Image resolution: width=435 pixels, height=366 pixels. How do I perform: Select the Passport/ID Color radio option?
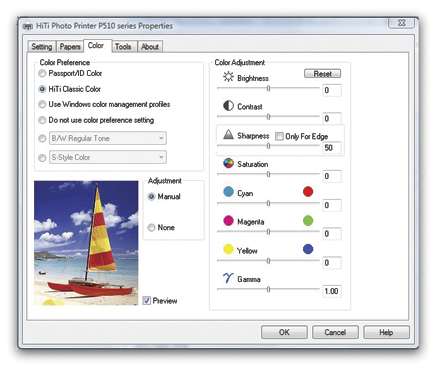pyautogui.click(x=42, y=73)
